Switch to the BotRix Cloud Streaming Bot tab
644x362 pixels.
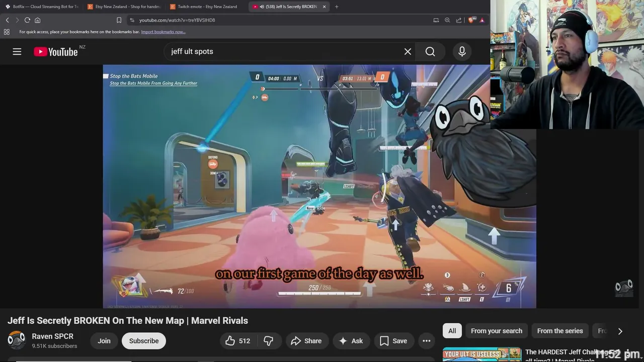pyautogui.click(x=41, y=7)
